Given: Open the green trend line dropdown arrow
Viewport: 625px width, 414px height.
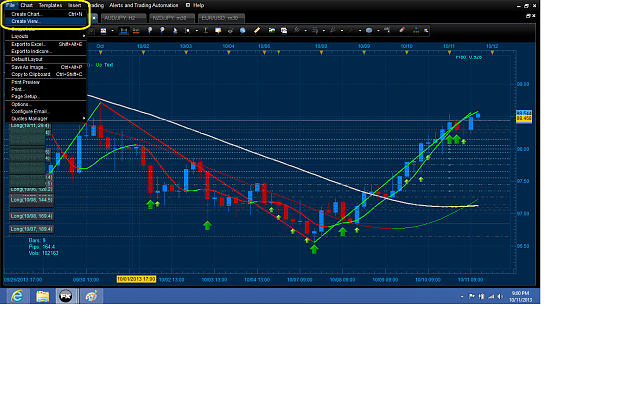Looking at the screenshot, I should [360, 31].
